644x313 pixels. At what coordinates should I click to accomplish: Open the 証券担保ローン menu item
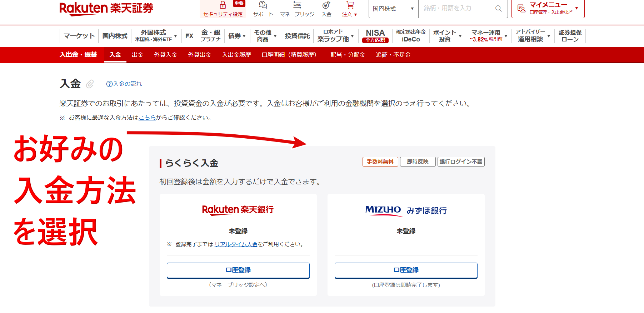(x=570, y=36)
